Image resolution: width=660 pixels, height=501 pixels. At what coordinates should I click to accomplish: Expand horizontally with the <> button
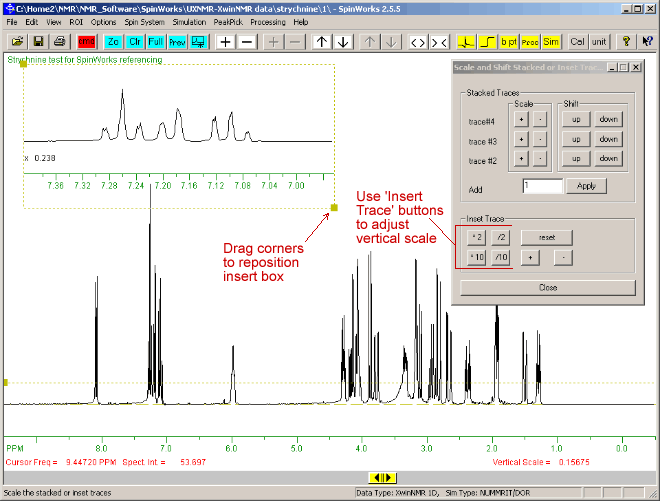(x=418, y=42)
